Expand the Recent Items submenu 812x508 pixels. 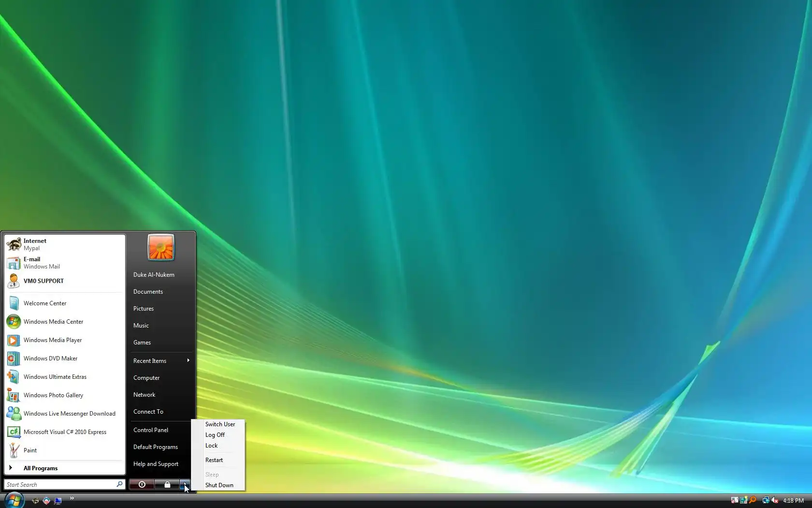(161, 361)
